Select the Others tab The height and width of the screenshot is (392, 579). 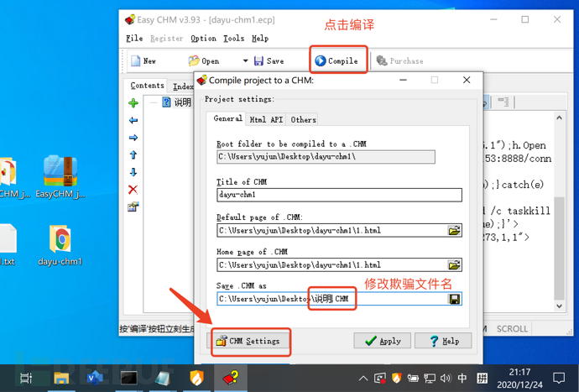point(303,120)
